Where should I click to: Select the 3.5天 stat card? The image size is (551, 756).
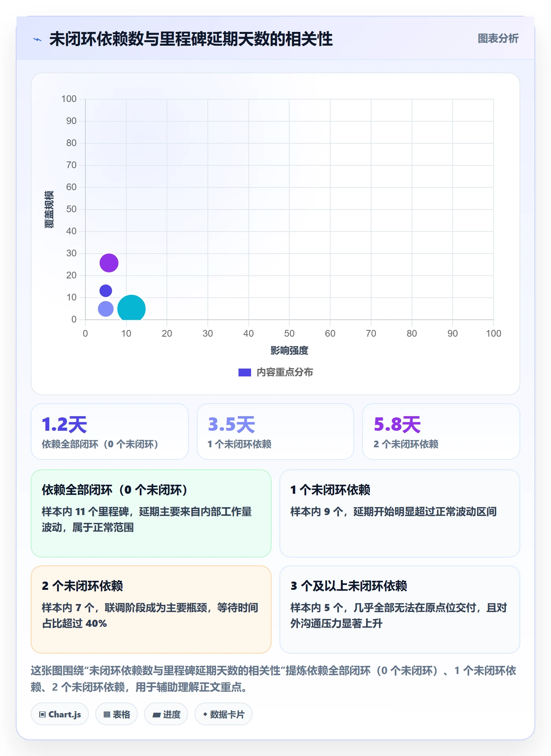(x=275, y=432)
